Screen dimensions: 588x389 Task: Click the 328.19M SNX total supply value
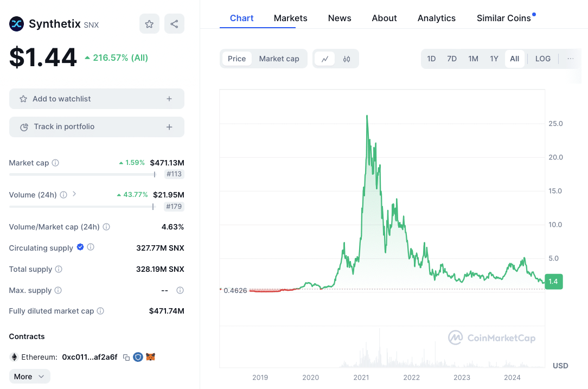pyautogui.click(x=160, y=269)
